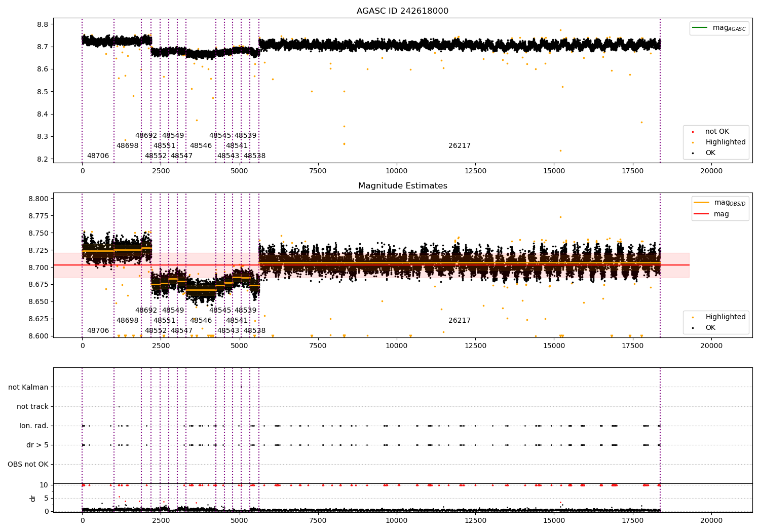
Task: Click the 8.2 y-axis tick label
Action: tap(43, 159)
